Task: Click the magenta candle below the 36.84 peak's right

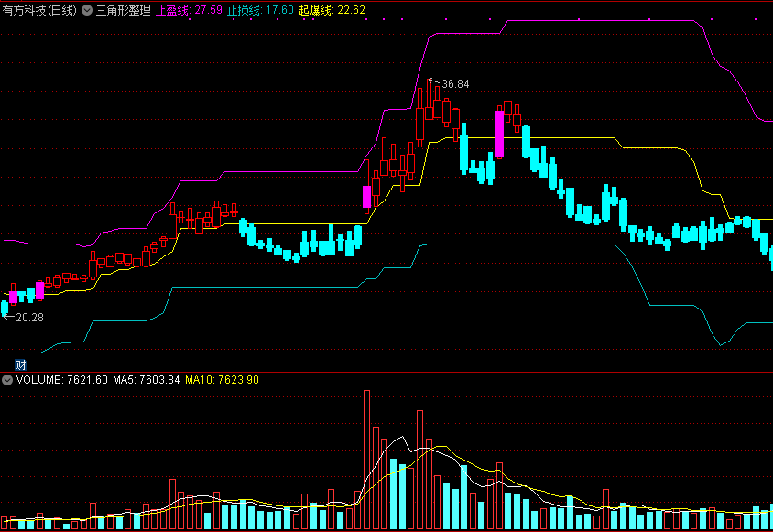Action: (x=499, y=134)
